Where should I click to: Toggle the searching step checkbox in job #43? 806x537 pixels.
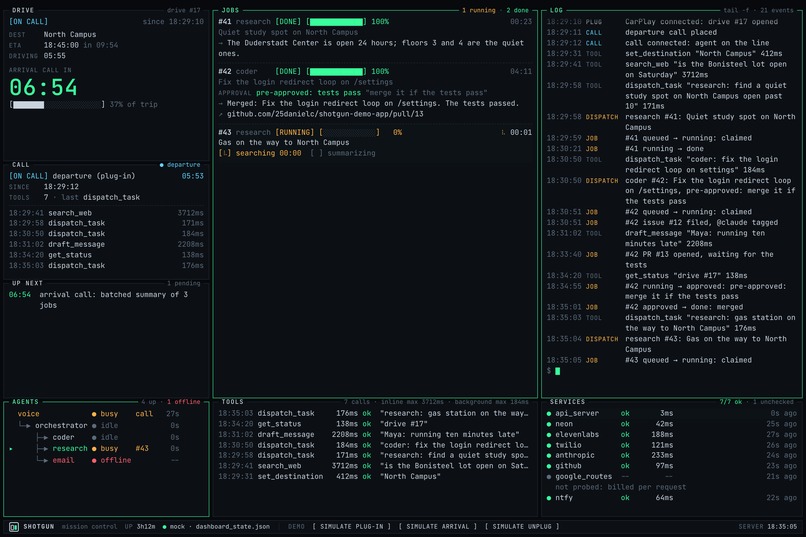click(x=225, y=153)
